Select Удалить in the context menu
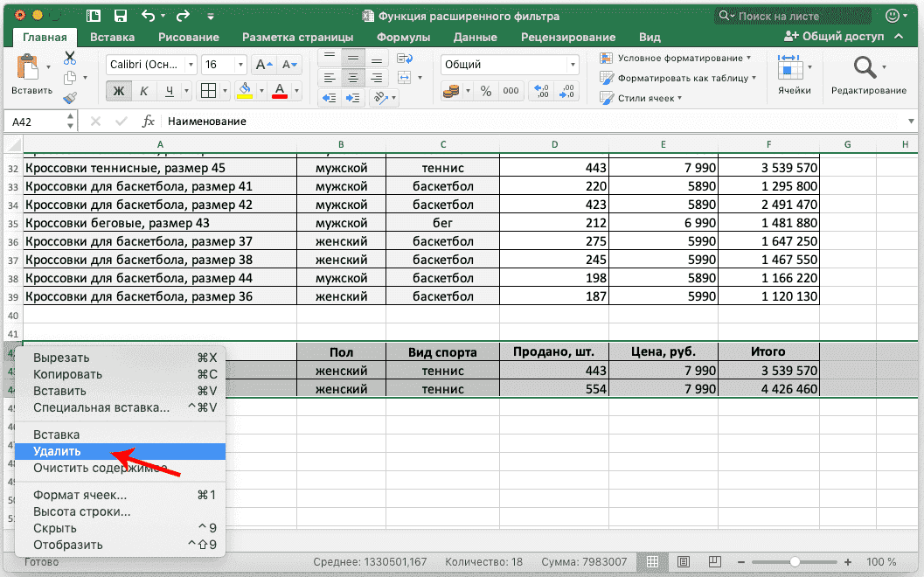 pos(57,451)
